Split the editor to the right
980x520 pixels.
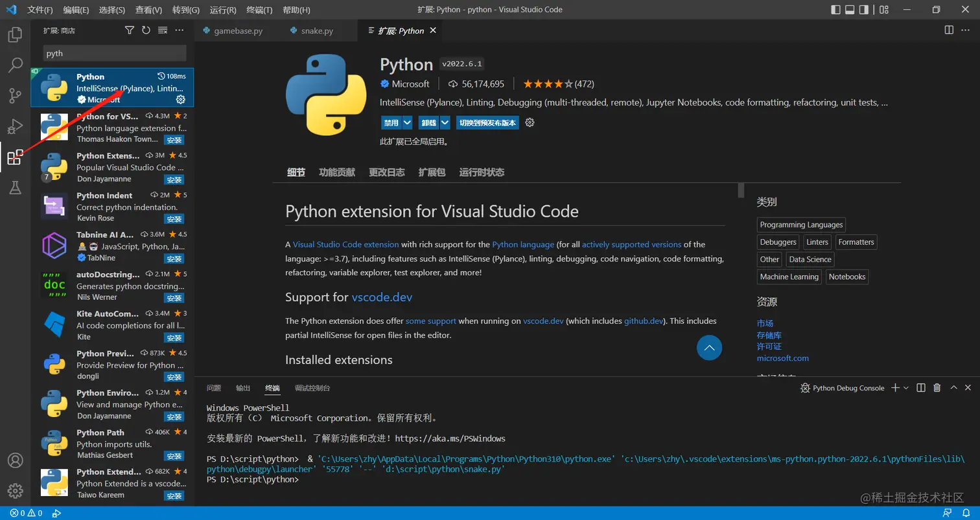click(x=949, y=30)
